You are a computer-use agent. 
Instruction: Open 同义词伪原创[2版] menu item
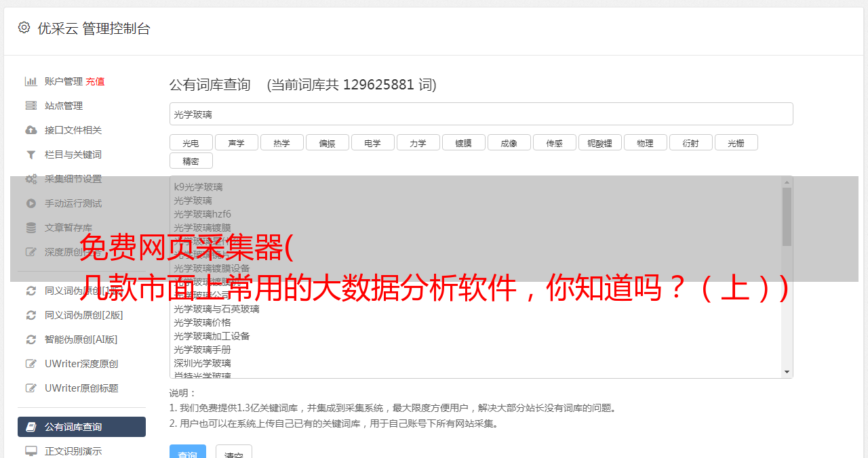[x=84, y=315]
